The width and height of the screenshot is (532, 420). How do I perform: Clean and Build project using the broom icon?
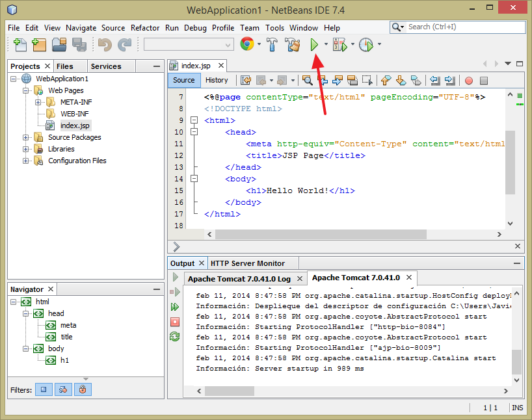[292, 44]
